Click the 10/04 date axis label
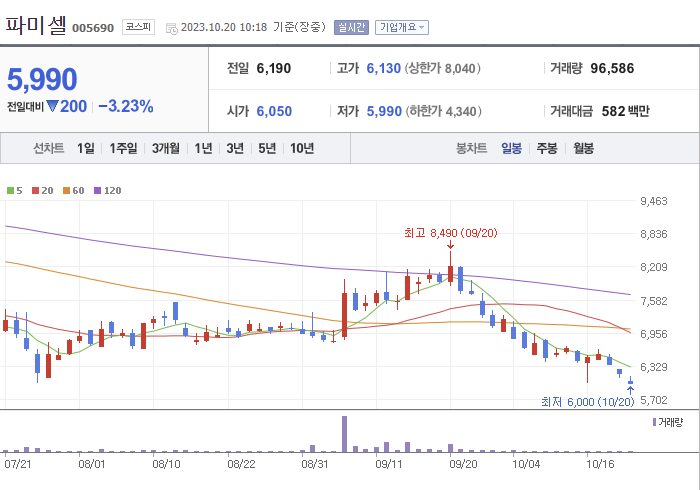 coord(526,464)
